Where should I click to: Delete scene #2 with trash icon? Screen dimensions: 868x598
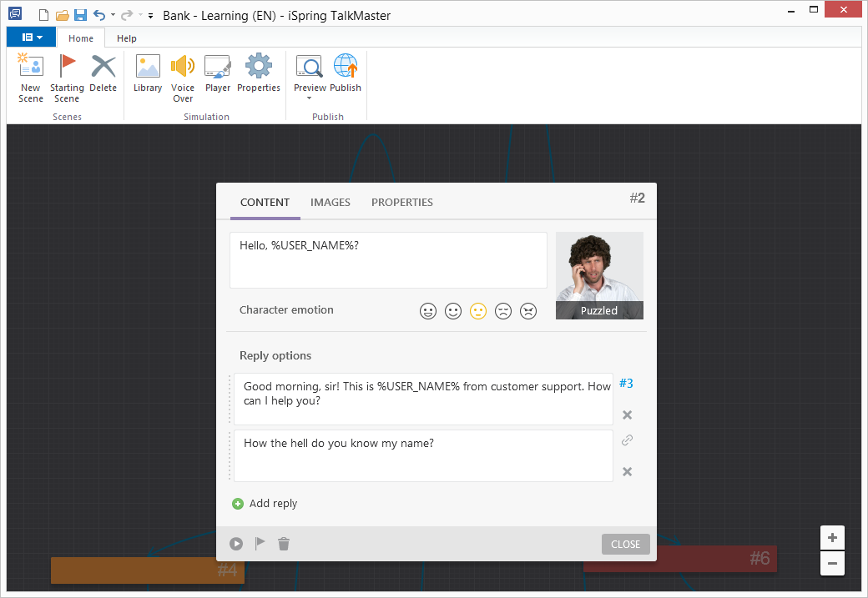(x=284, y=544)
